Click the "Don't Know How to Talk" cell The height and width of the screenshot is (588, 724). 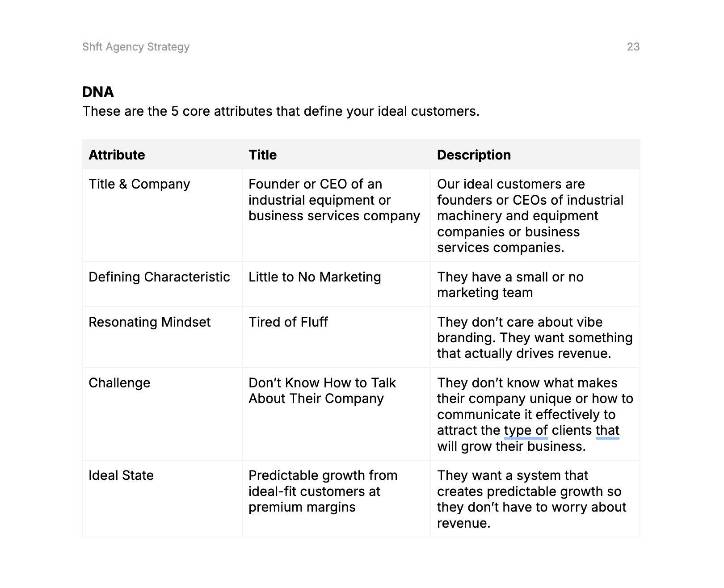[322, 391]
